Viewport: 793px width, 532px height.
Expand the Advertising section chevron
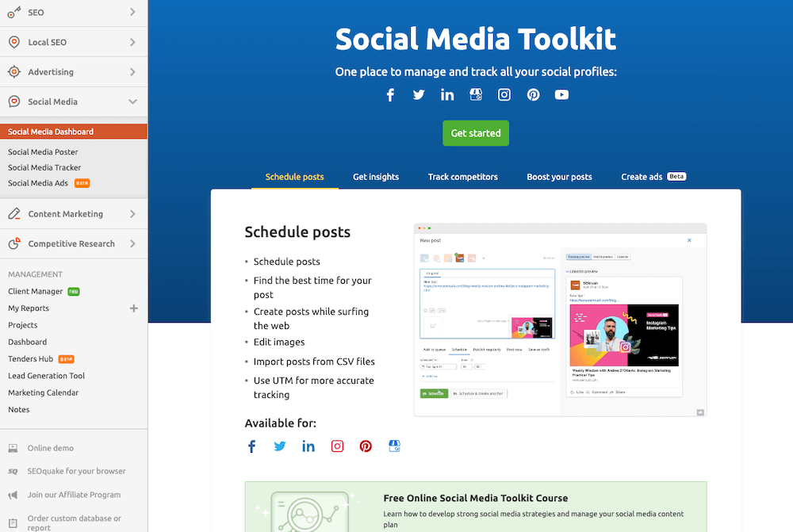(132, 72)
